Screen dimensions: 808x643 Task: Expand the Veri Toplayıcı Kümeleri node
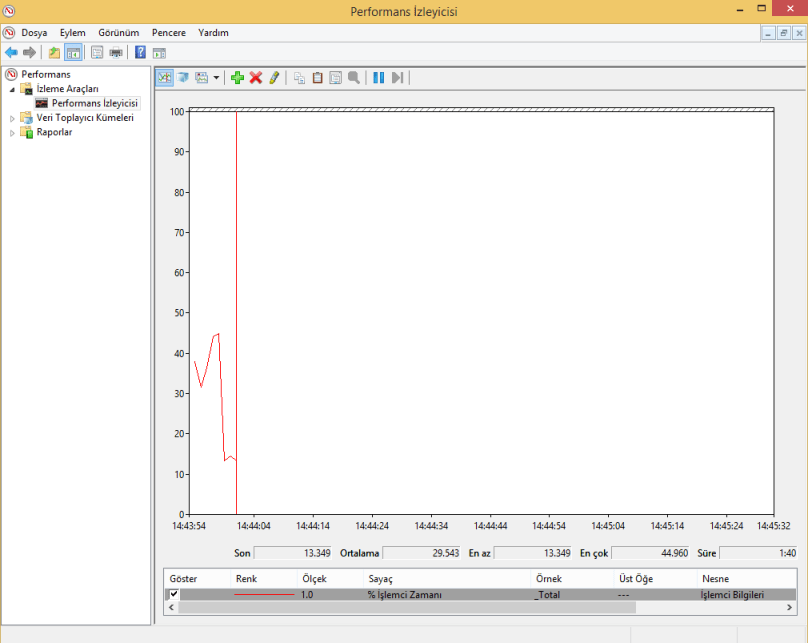click(13, 118)
